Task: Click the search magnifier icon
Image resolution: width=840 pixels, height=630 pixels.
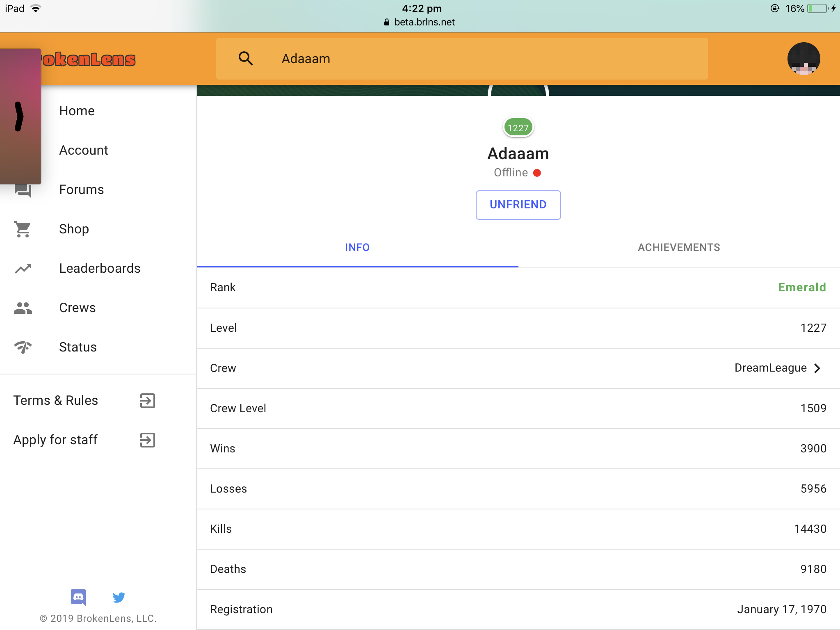Action: pyautogui.click(x=245, y=59)
